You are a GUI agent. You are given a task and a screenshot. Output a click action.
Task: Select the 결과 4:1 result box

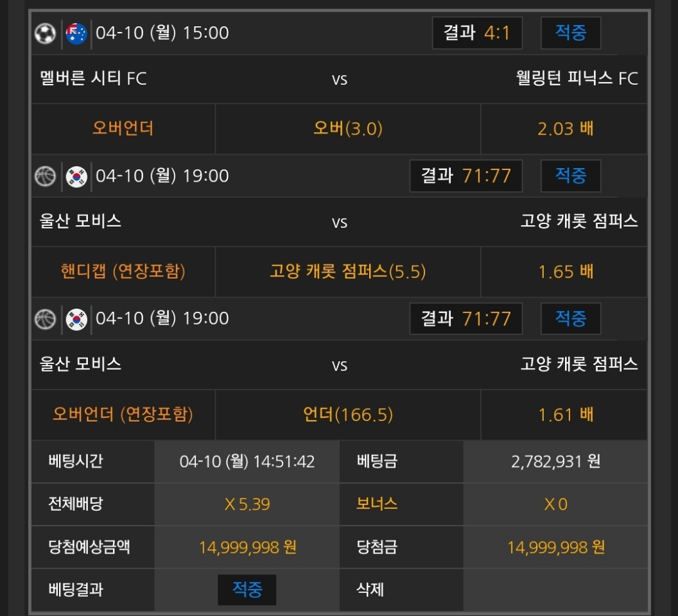pyautogui.click(x=477, y=33)
